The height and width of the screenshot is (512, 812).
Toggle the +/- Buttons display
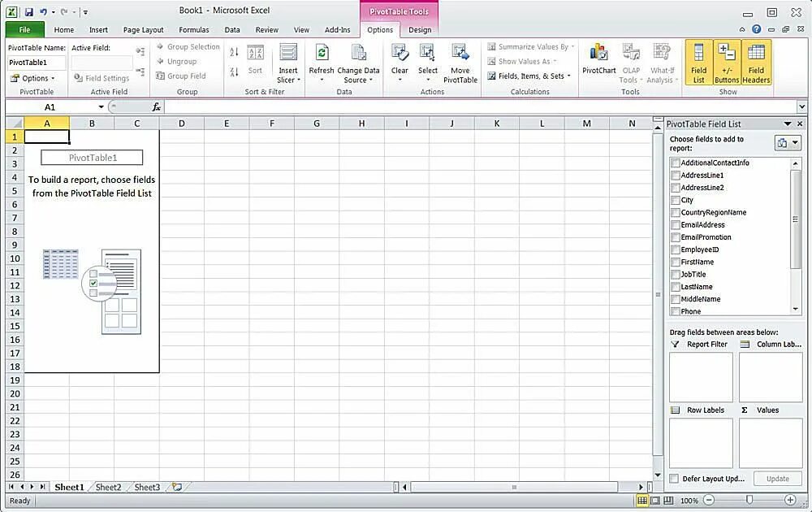(x=727, y=63)
